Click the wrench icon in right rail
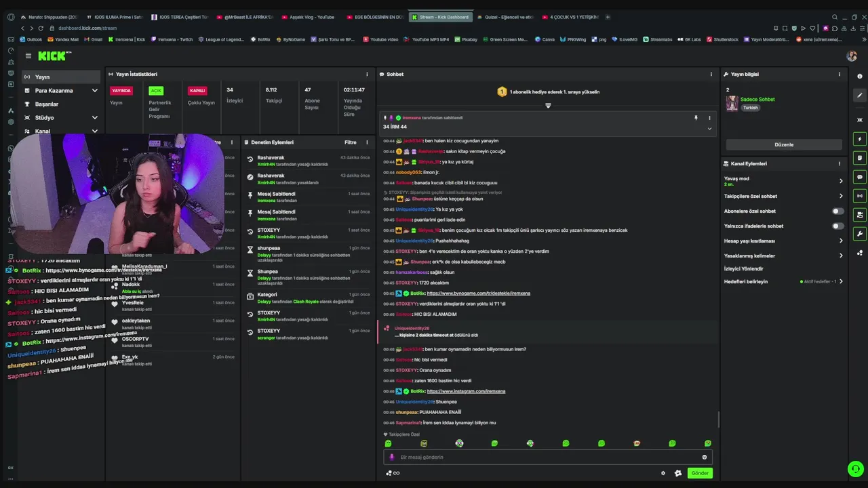Screen dimensions: 868x488 click(x=860, y=234)
